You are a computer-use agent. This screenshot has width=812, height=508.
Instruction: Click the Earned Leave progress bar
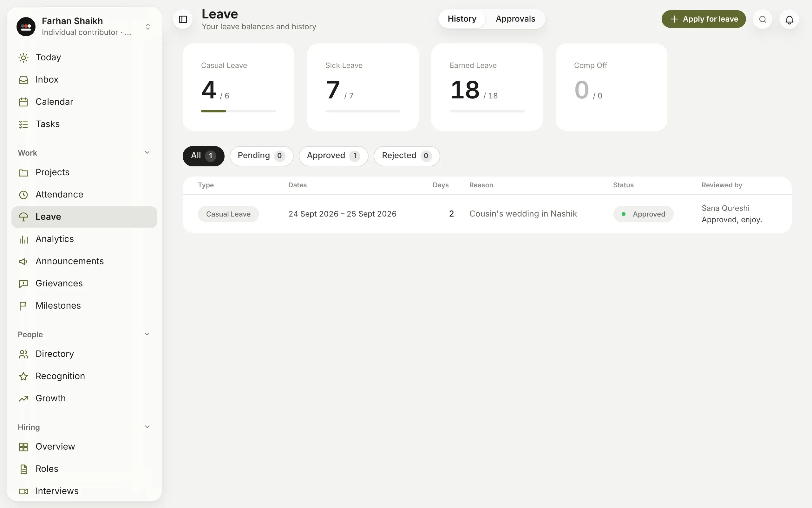(487, 111)
